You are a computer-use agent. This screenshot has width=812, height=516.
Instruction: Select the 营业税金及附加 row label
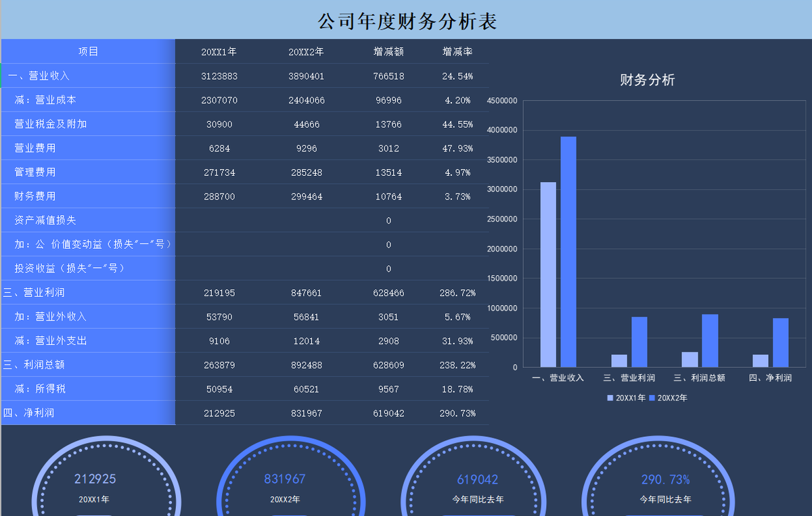coord(51,124)
